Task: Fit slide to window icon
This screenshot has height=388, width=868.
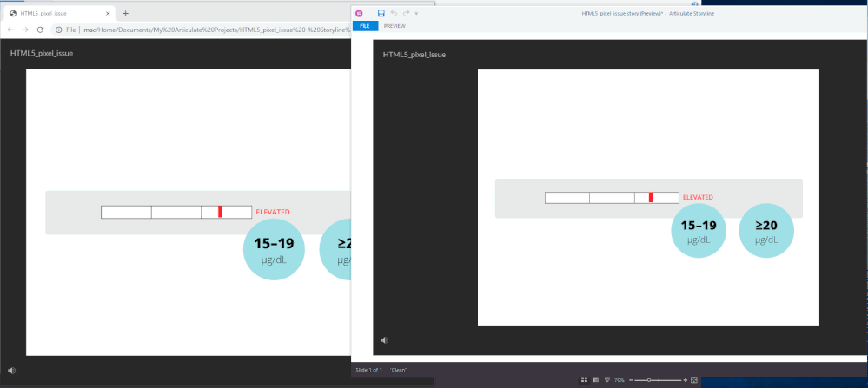Action: pyautogui.click(x=694, y=380)
